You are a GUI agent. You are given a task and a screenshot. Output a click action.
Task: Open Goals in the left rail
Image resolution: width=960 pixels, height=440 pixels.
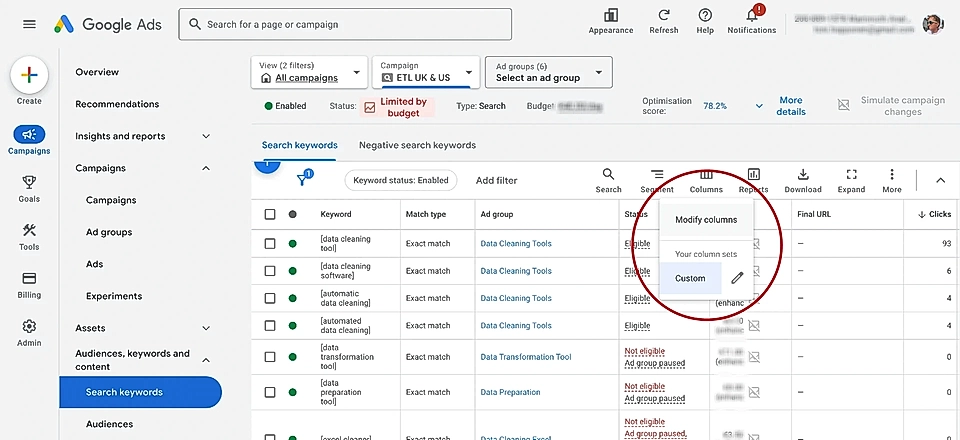coord(29,188)
